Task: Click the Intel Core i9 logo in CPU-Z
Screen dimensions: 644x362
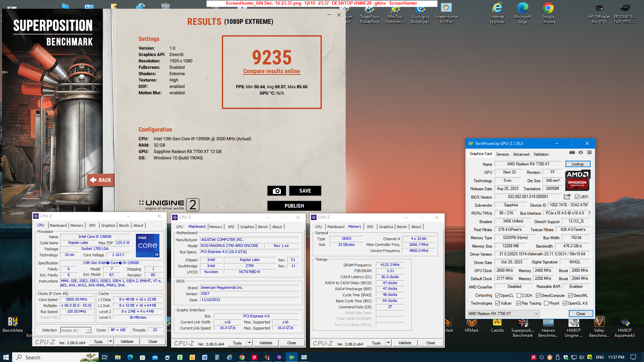Action: point(148,246)
